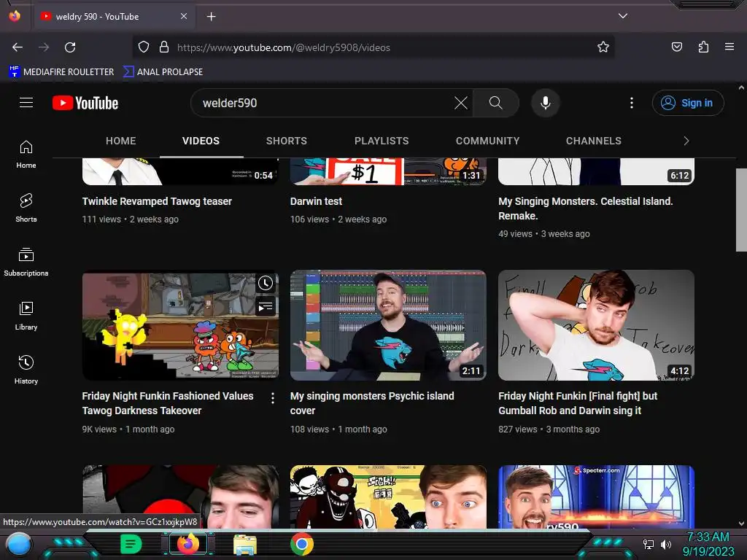Open Library in sidebar
Screen dimensions: 747x560
click(x=26, y=316)
